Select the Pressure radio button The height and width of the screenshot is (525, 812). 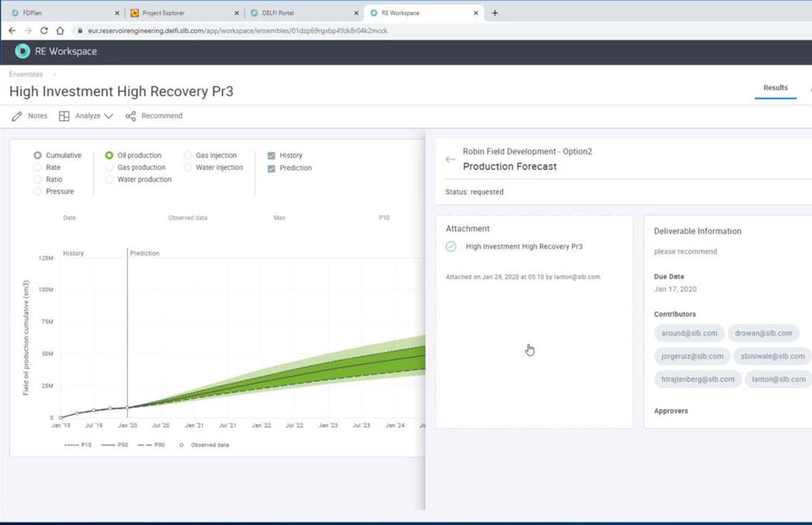coord(37,191)
